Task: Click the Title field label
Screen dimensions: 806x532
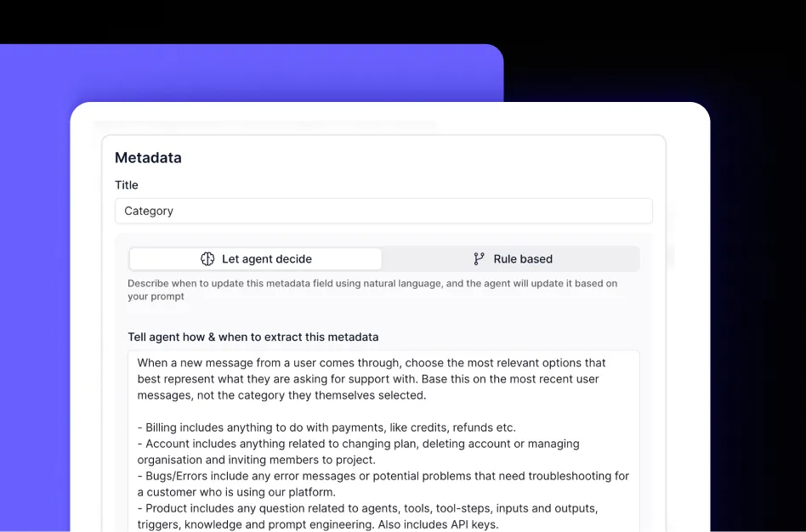Action: [127, 185]
